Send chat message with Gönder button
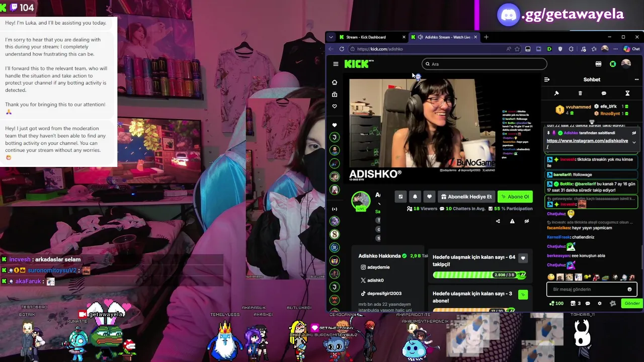 [x=632, y=304]
